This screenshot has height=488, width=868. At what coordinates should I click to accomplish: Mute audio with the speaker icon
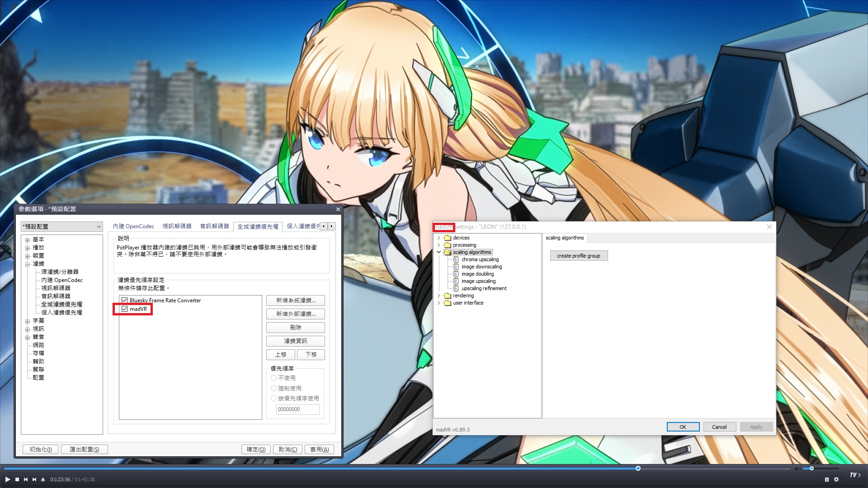(x=797, y=469)
